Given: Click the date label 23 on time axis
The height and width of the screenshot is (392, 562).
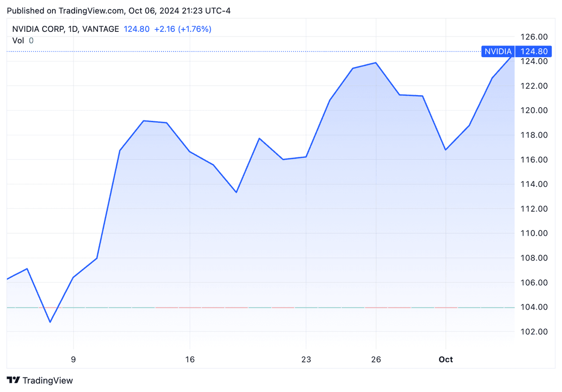Looking at the screenshot, I should [x=306, y=360].
